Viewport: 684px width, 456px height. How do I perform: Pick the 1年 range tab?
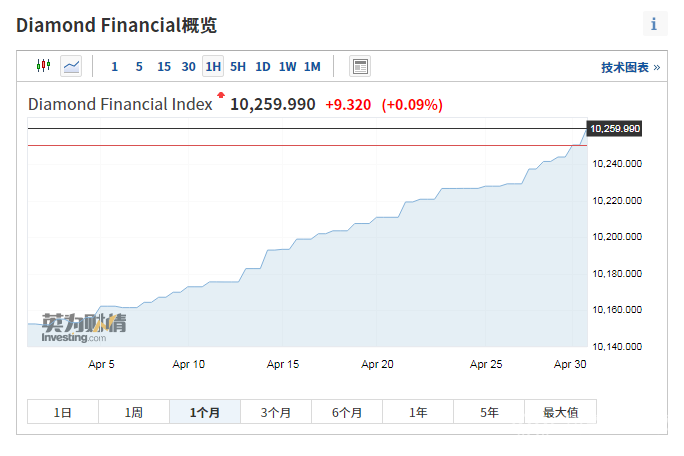coord(418,412)
